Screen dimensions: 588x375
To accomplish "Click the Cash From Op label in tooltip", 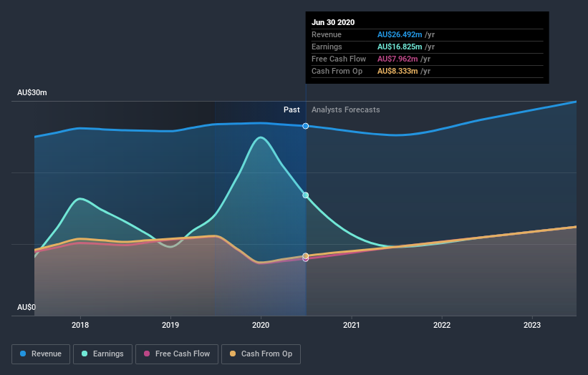I will tap(337, 71).
